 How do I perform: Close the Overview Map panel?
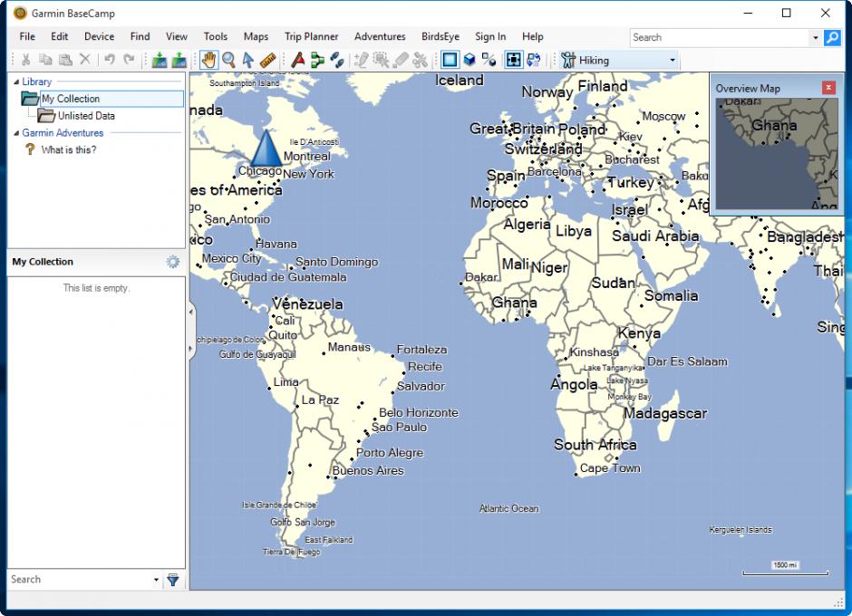pos(828,88)
